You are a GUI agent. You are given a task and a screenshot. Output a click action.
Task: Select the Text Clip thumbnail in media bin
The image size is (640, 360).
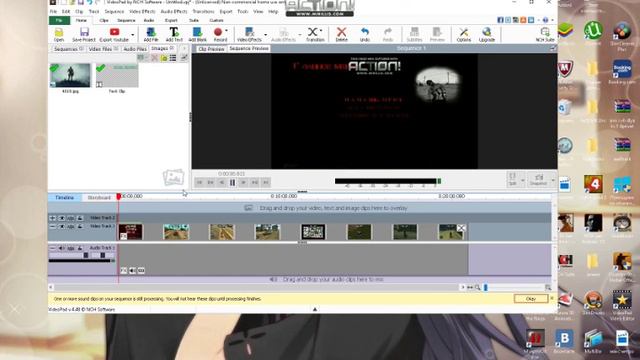[x=117, y=75]
